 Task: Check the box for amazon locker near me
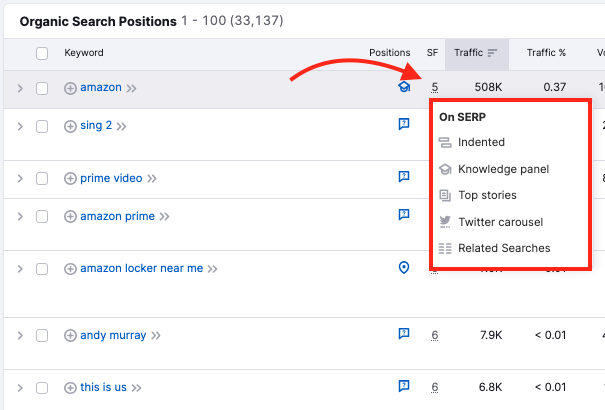(42, 269)
